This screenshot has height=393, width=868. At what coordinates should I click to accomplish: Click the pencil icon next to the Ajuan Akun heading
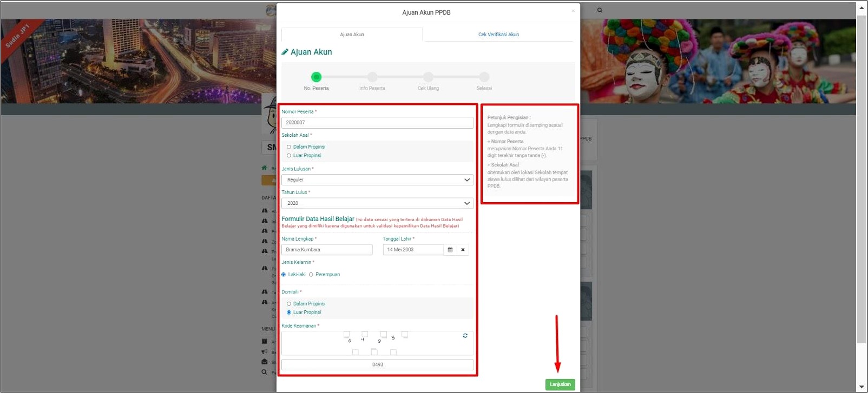[285, 52]
